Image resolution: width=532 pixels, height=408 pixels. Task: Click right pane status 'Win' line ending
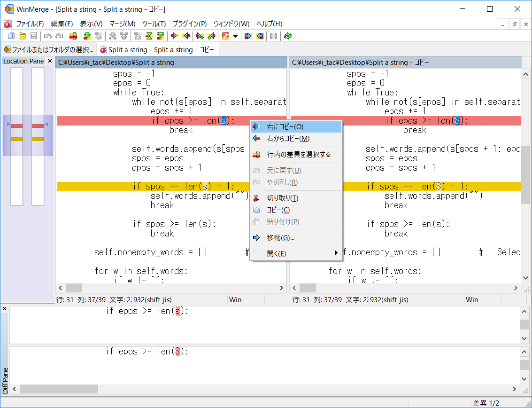pyautogui.click(x=472, y=299)
